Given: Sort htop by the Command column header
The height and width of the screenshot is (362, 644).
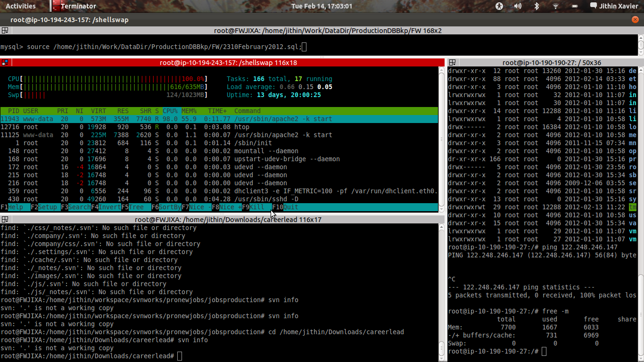Looking at the screenshot, I should click(248, 111).
